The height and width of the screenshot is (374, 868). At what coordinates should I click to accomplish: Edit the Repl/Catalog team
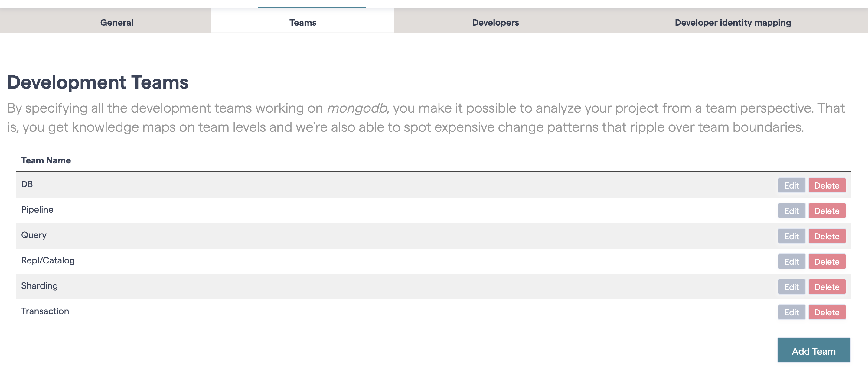(791, 262)
